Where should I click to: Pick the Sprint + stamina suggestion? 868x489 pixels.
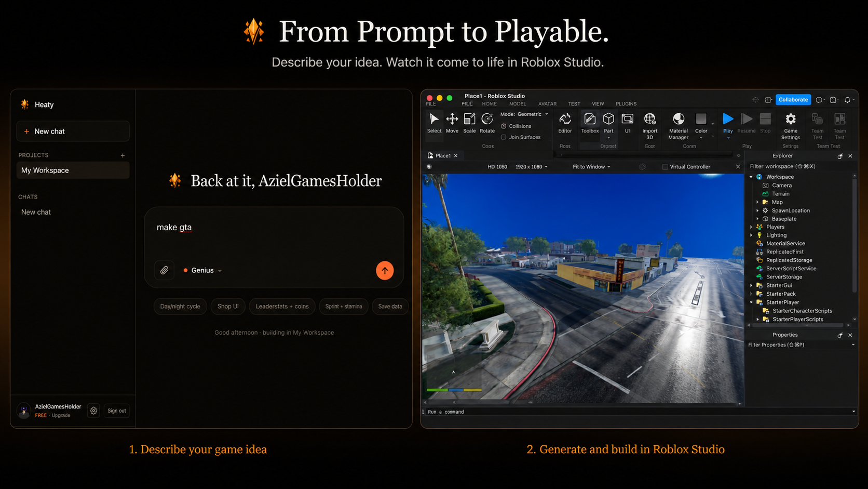coord(344,307)
